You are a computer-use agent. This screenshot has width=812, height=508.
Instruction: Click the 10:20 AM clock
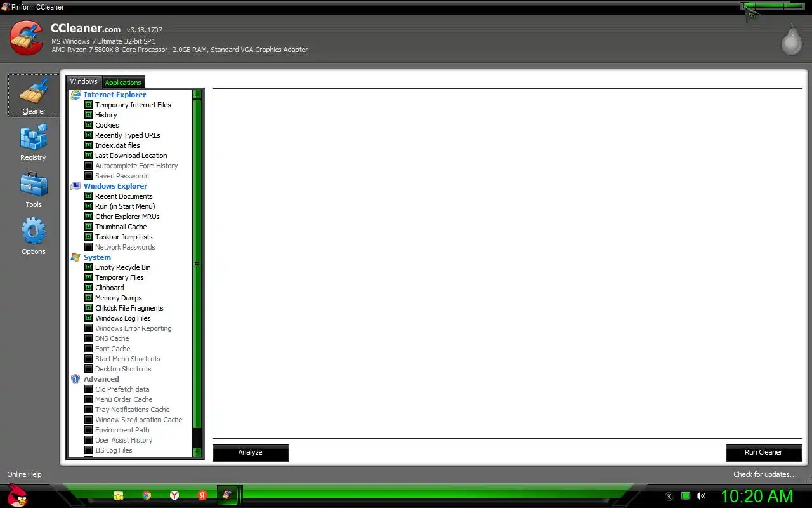click(x=757, y=496)
